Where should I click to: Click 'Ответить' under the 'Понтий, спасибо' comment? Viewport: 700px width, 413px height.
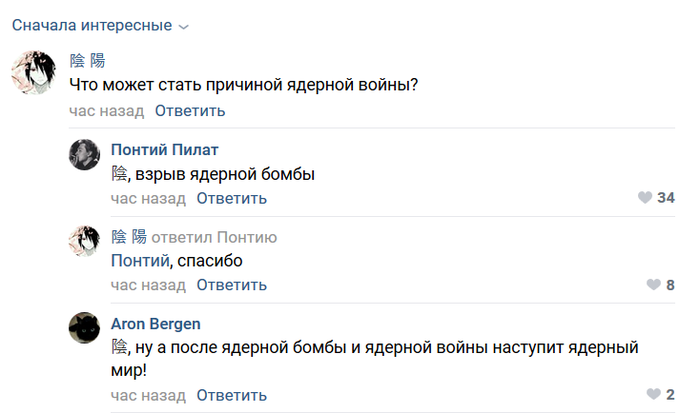(231, 285)
